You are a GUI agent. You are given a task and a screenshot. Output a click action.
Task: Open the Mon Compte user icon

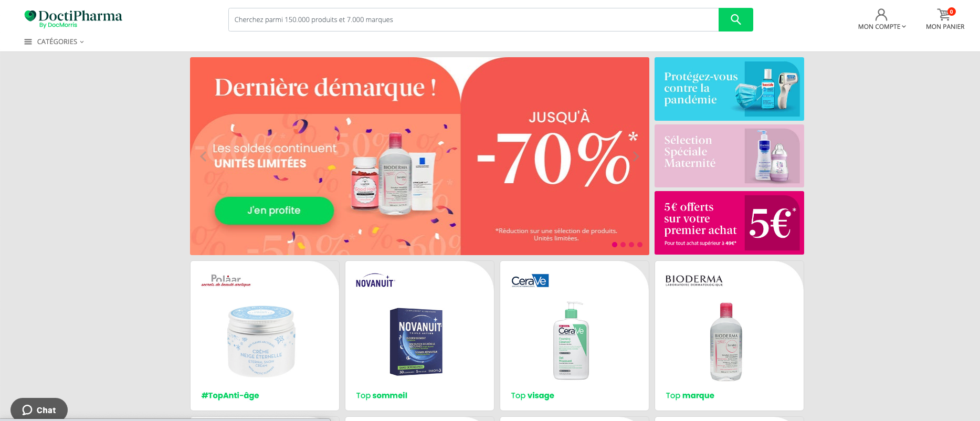pyautogui.click(x=881, y=14)
